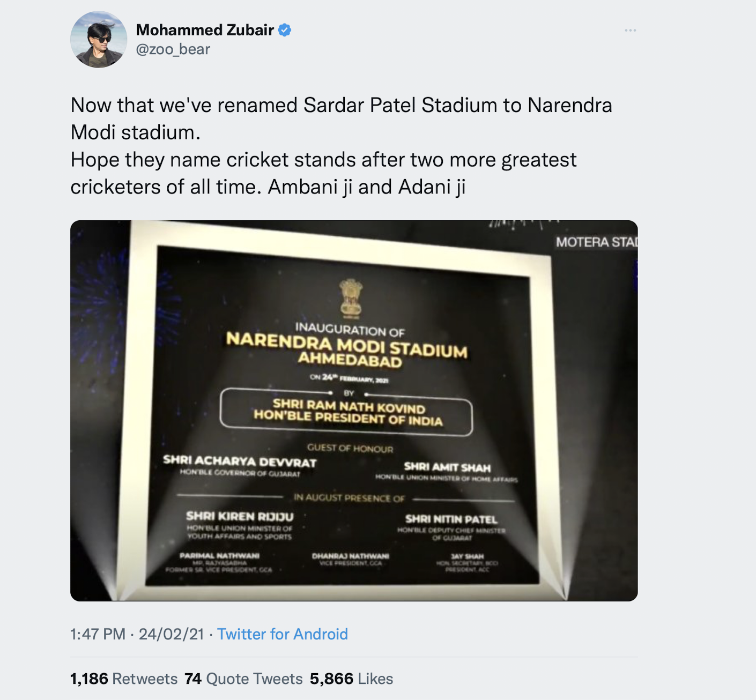The image size is (756, 700).
Task: View the 74 Quote Tweets
Action: (x=243, y=679)
